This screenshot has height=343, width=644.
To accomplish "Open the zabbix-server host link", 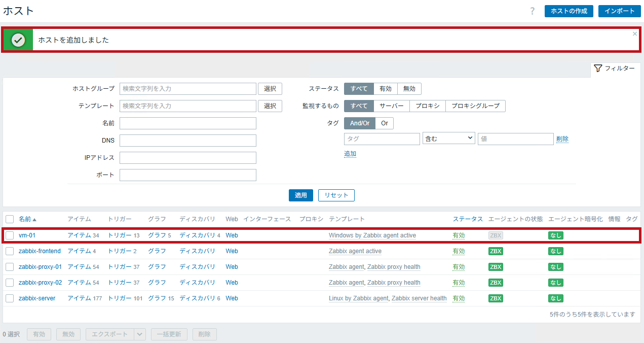I will coord(37,298).
